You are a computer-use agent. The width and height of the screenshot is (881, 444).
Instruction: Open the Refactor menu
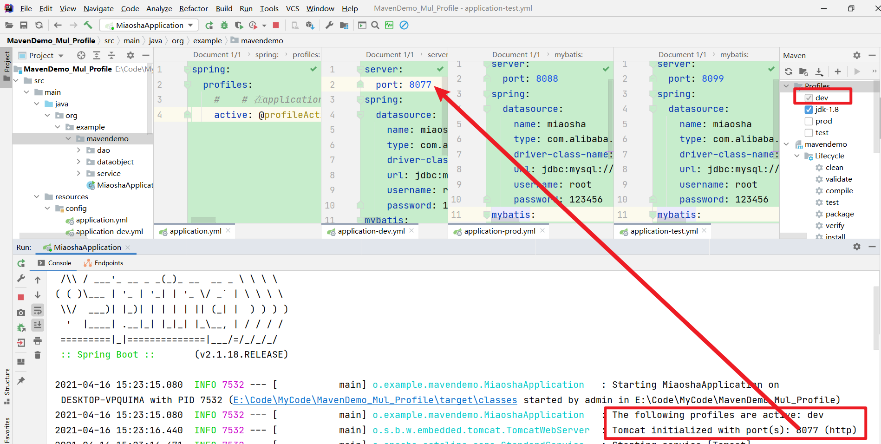click(194, 8)
